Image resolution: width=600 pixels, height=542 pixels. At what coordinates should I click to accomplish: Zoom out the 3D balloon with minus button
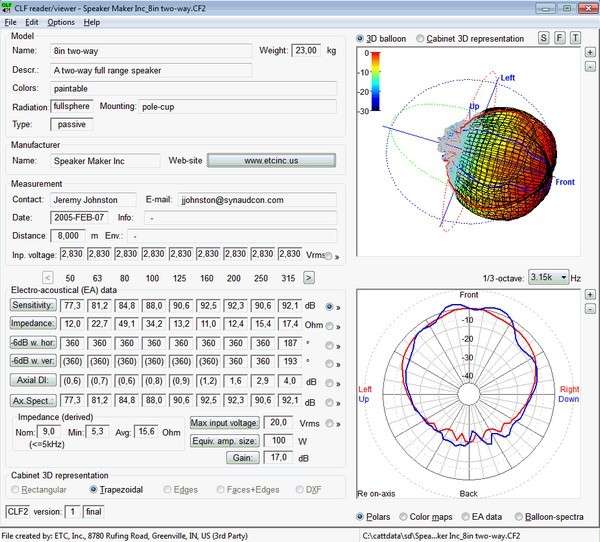pos(590,66)
